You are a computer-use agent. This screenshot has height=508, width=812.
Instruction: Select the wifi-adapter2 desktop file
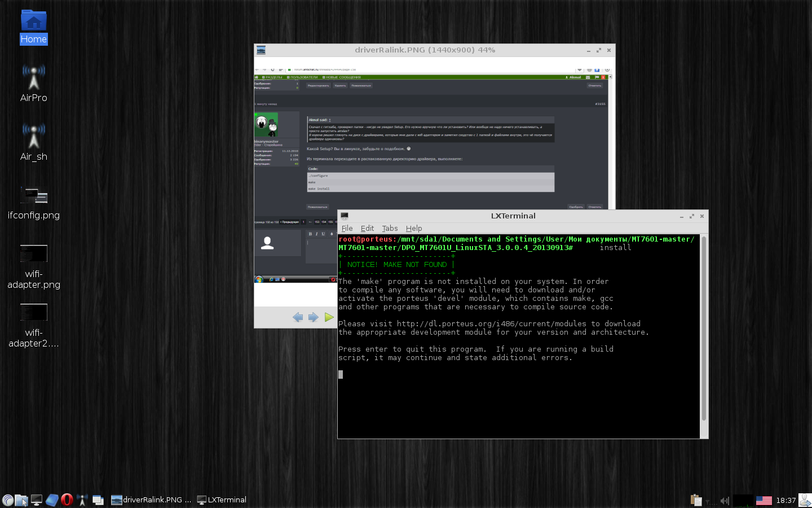tap(34, 326)
